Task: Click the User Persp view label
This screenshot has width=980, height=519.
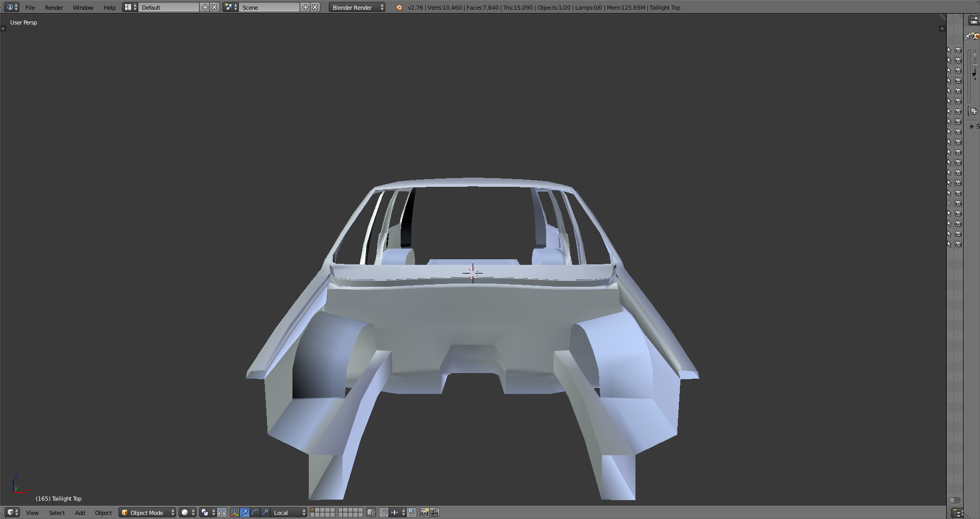Action: pyautogui.click(x=23, y=22)
